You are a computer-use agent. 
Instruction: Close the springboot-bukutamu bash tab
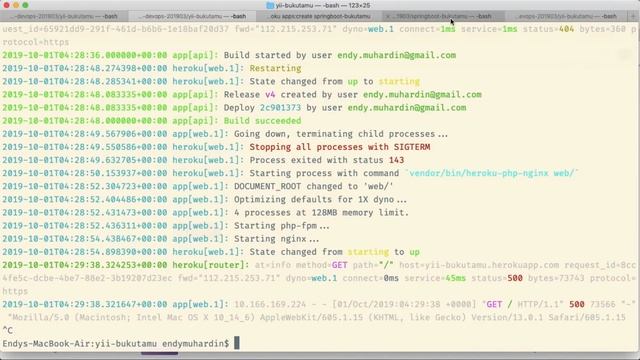388,16
